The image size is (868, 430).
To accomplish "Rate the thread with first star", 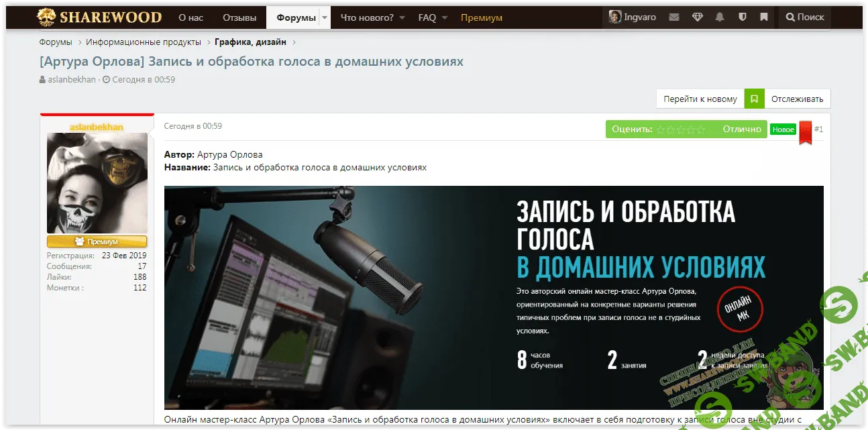I will [x=661, y=129].
